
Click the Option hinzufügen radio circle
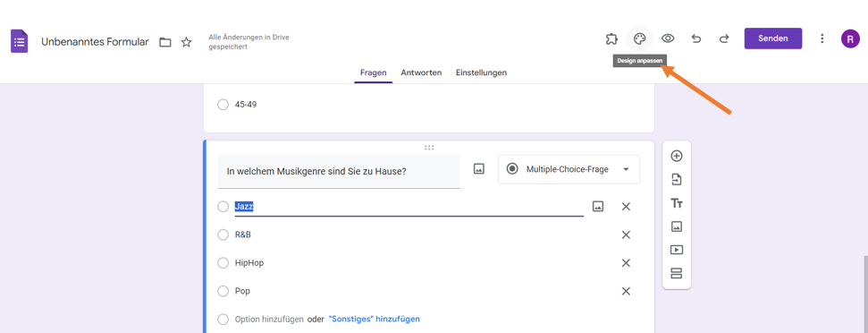tap(223, 320)
